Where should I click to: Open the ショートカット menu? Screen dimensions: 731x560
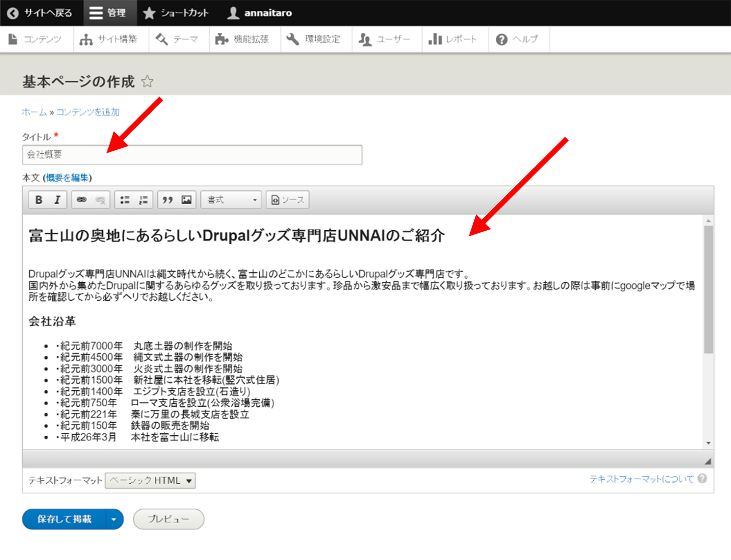[x=176, y=13]
